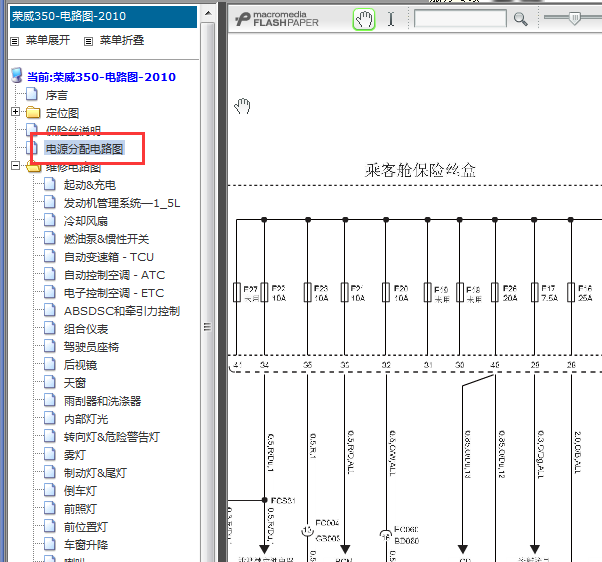Click page icon beside 雨刮器和洗涤器

point(50,401)
